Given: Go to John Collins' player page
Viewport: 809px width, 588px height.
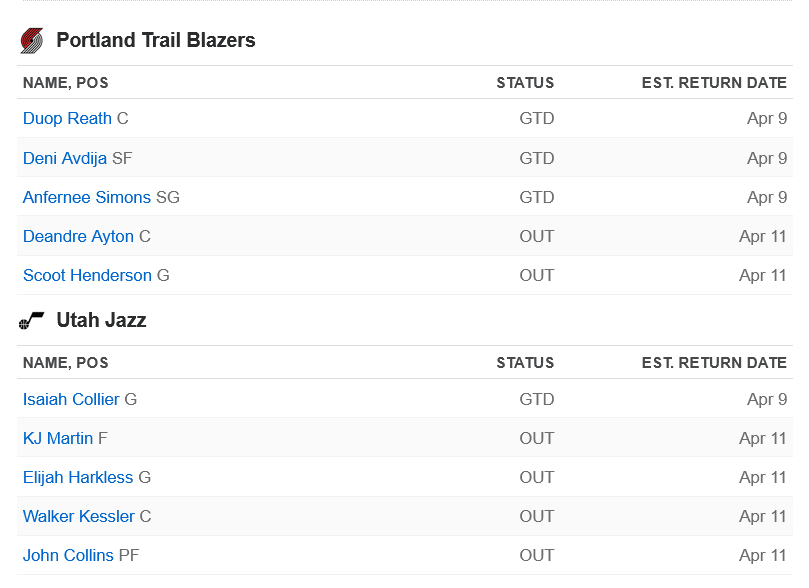Looking at the screenshot, I should coord(68,556).
